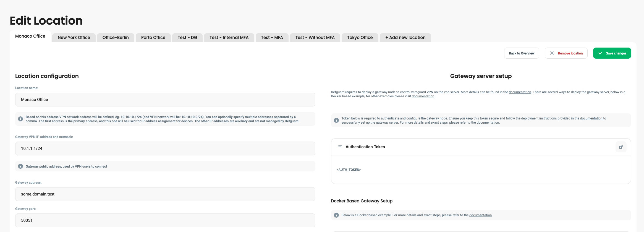Go Back to Overview
Screen dimensions: 644x232
click(x=522, y=53)
